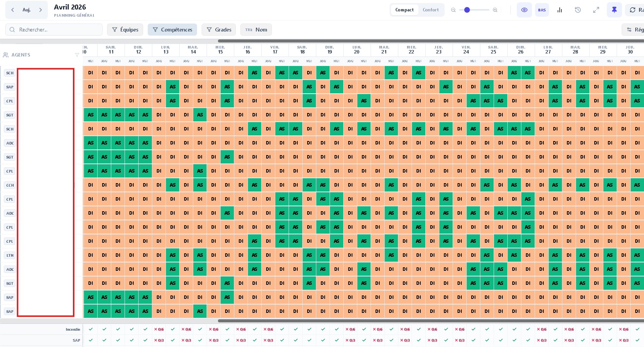Click the Incendie coverage row label

click(x=73, y=330)
